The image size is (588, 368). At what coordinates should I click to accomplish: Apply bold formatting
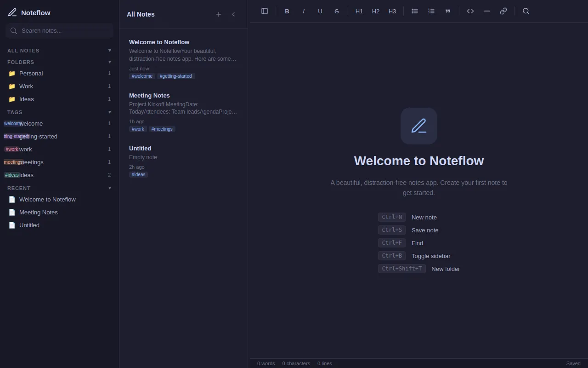click(287, 11)
